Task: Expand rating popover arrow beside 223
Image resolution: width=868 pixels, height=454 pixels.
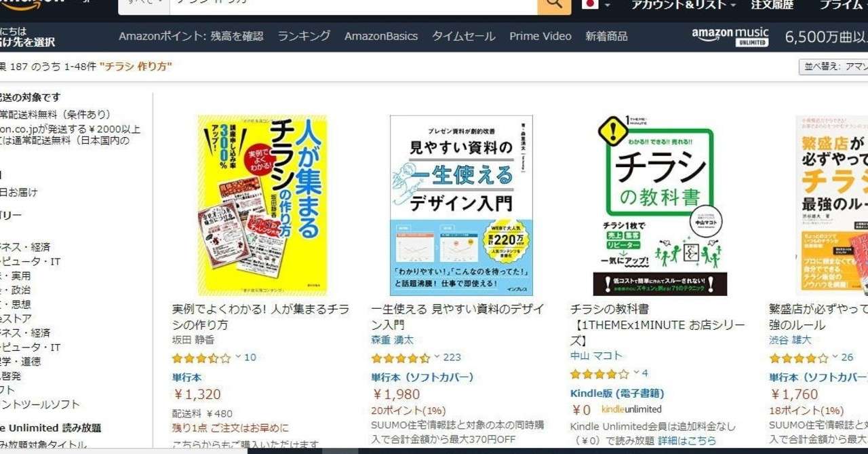Action: (x=437, y=357)
